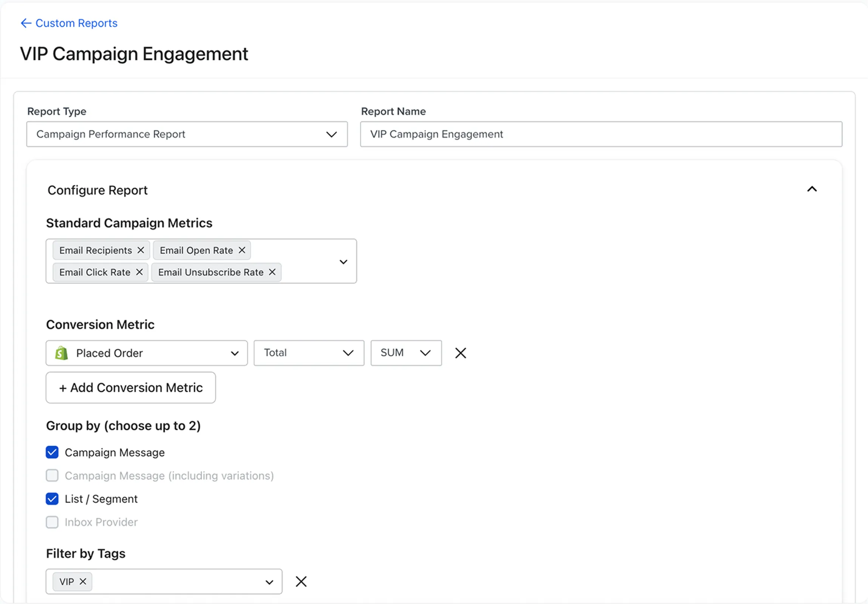Viewport: 868px width, 604px height.
Task: Uncheck the List / Segment grouping option
Action: (x=52, y=499)
